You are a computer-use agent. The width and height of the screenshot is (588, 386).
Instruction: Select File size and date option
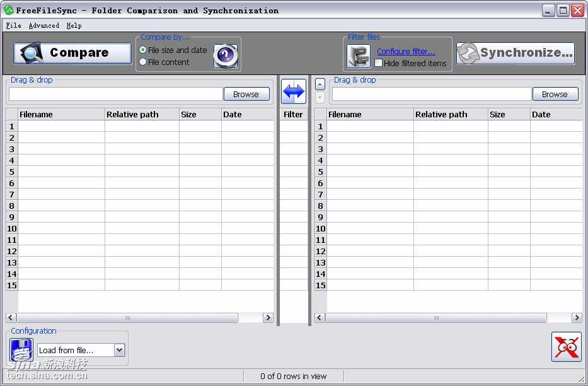pyautogui.click(x=173, y=50)
